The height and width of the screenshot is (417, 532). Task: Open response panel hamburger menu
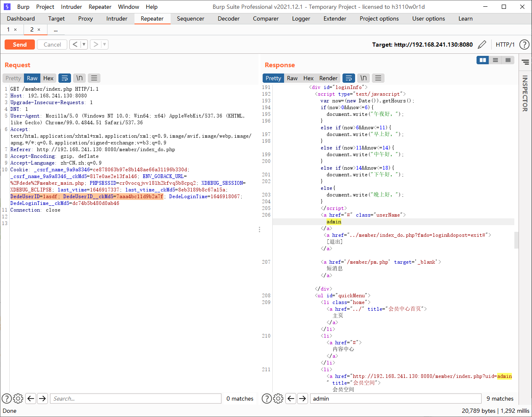[x=378, y=78]
